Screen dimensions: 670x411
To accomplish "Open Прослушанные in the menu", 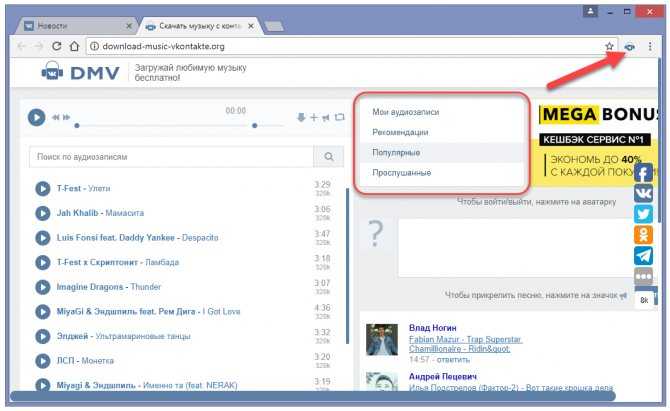I will [442, 173].
